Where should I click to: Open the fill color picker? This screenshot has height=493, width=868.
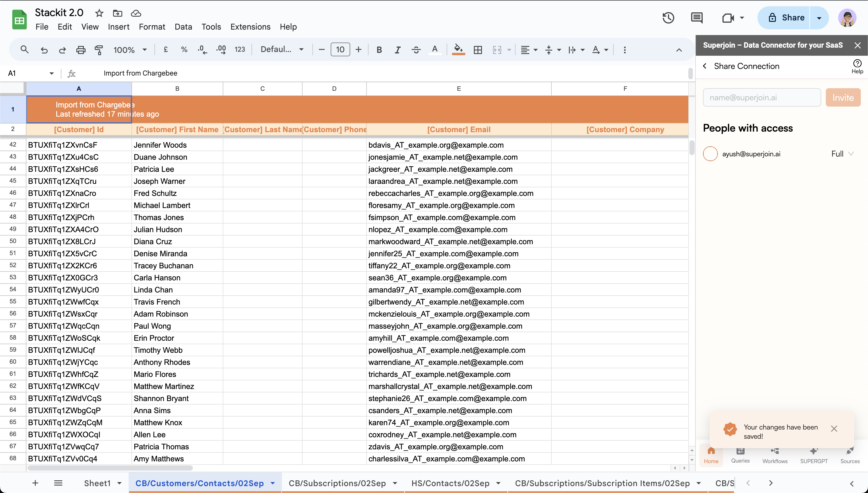458,50
